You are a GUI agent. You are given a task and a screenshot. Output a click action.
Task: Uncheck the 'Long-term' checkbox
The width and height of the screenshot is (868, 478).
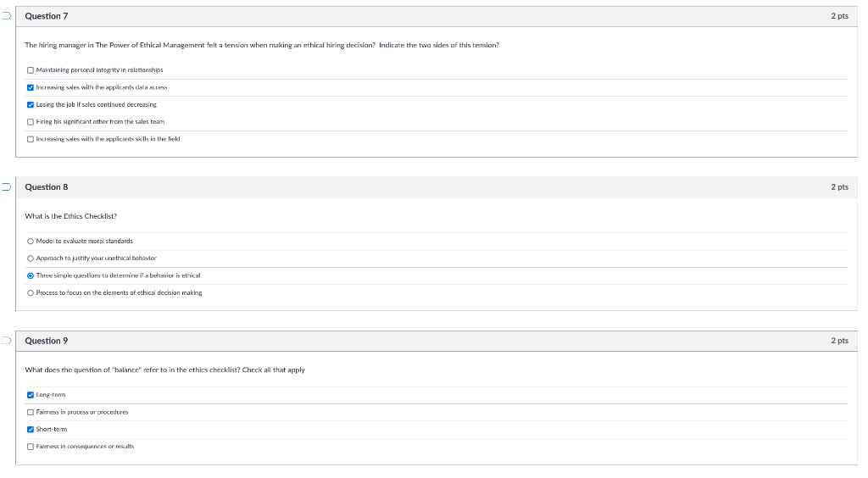31,395
